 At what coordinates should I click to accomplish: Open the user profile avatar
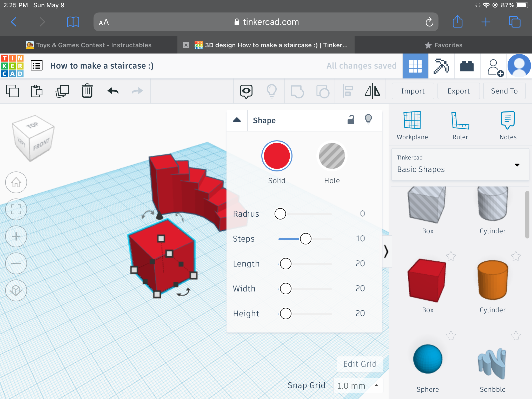click(x=519, y=66)
